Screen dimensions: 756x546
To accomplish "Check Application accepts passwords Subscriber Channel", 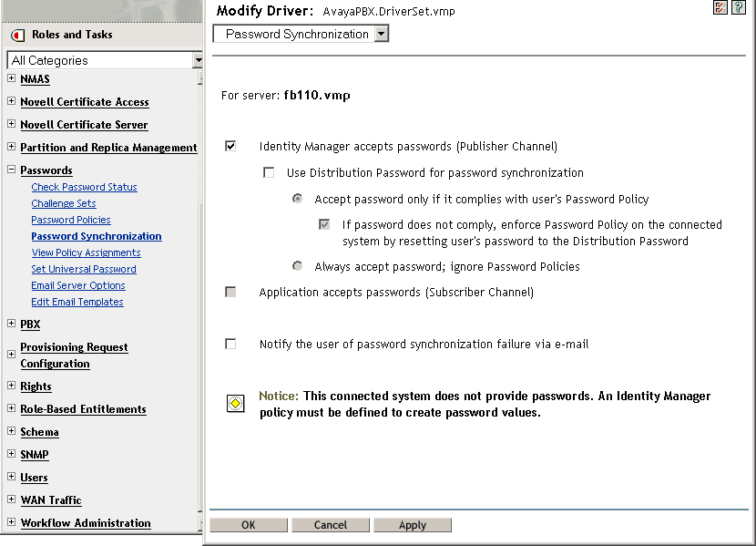I will (230, 292).
